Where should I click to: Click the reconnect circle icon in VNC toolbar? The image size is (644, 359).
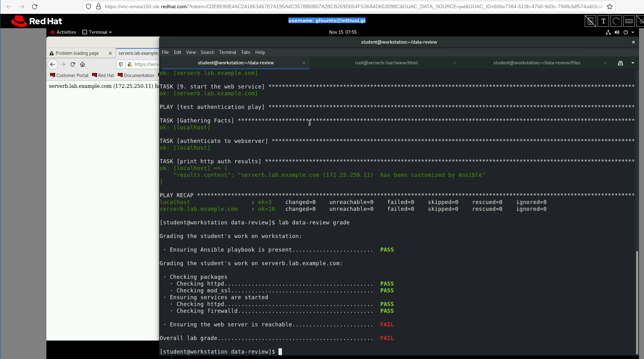pyautogui.click(x=616, y=21)
